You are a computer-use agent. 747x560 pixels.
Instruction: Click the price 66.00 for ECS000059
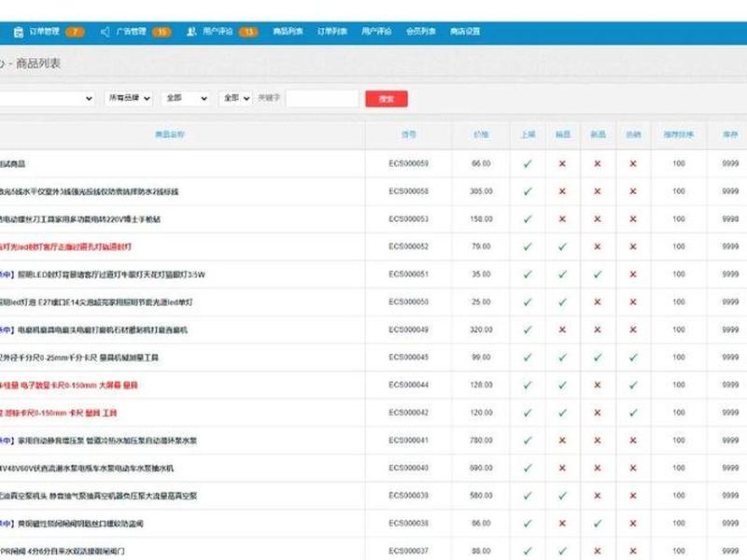coord(481,163)
